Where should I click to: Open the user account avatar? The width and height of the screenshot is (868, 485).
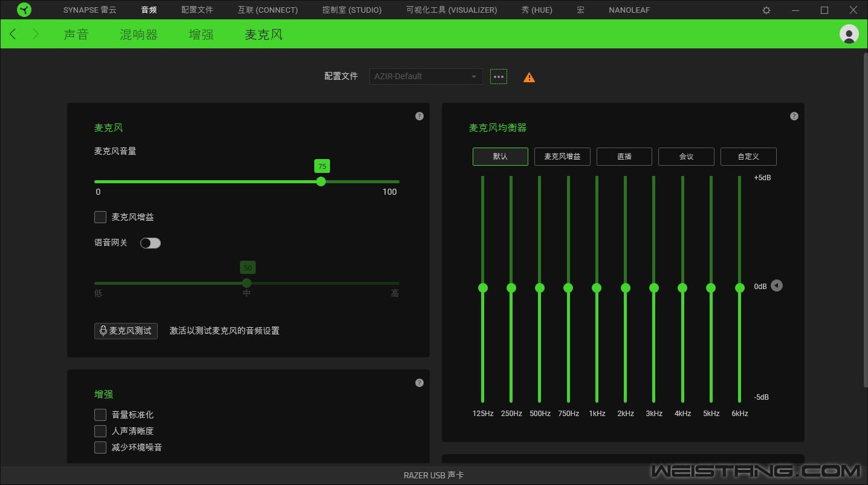click(x=849, y=34)
